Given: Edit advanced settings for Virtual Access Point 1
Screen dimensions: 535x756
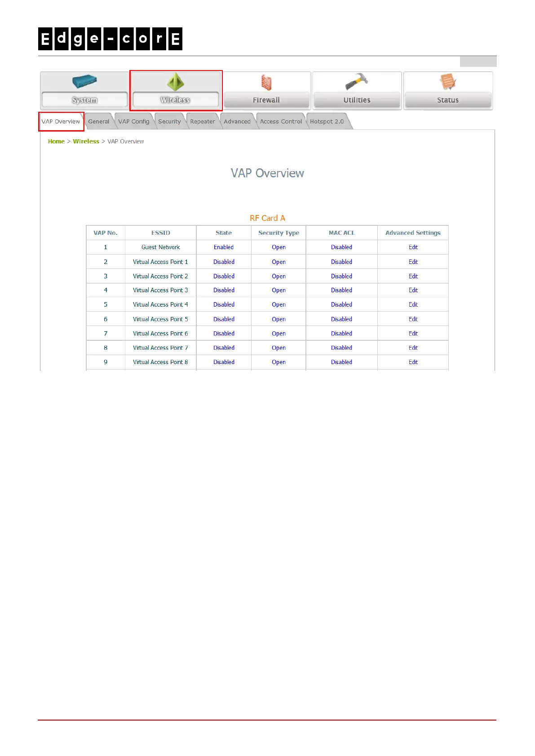Looking at the screenshot, I should [413, 262].
